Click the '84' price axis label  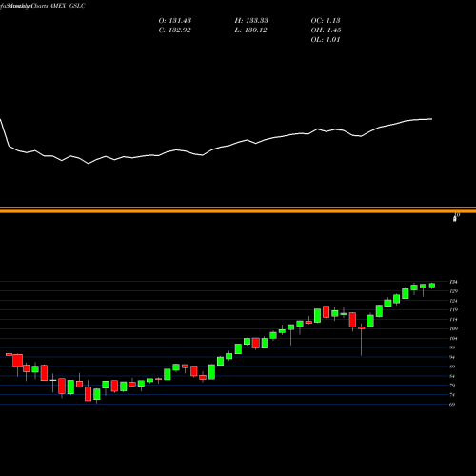(452, 376)
